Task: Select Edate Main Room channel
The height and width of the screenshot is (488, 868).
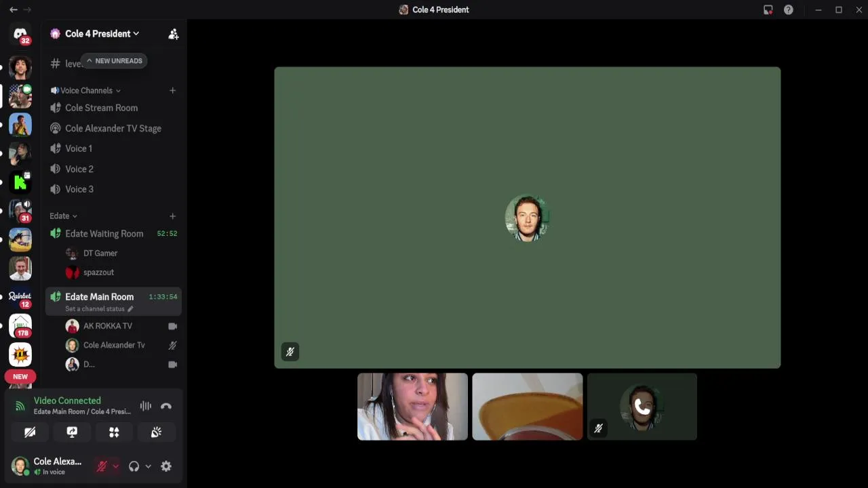Action: (x=113, y=301)
